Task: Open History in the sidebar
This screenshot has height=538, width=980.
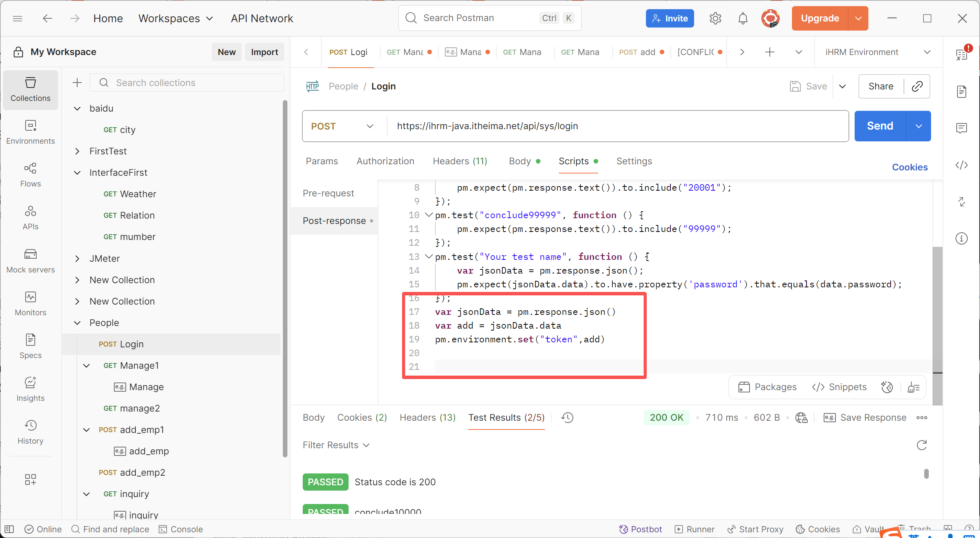Action: tap(30, 432)
